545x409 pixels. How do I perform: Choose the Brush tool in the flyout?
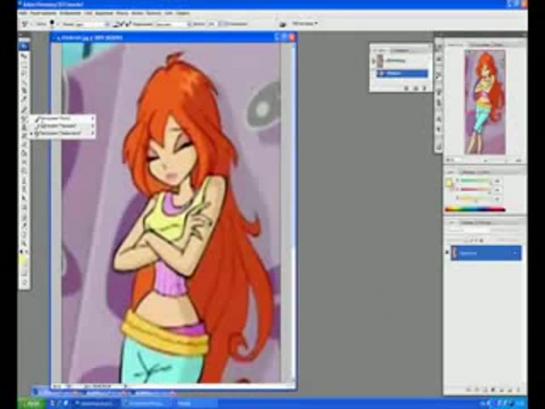[x=59, y=118]
